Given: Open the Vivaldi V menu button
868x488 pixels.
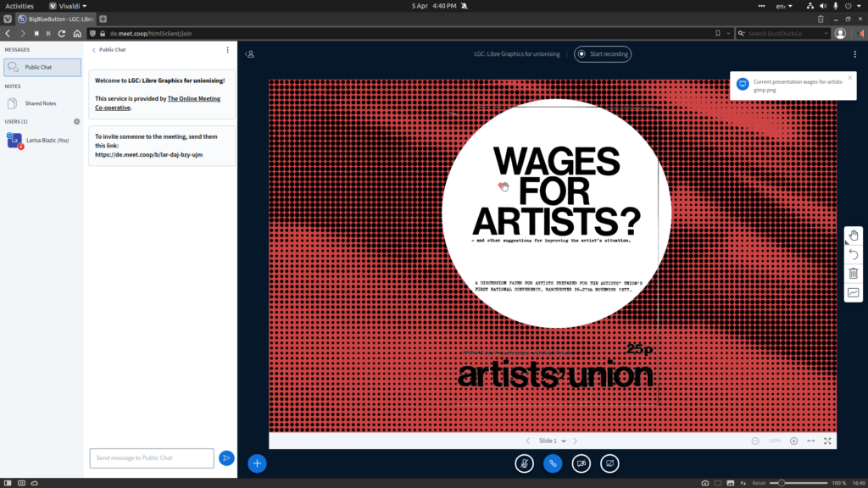Looking at the screenshot, I should pos(8,19).
